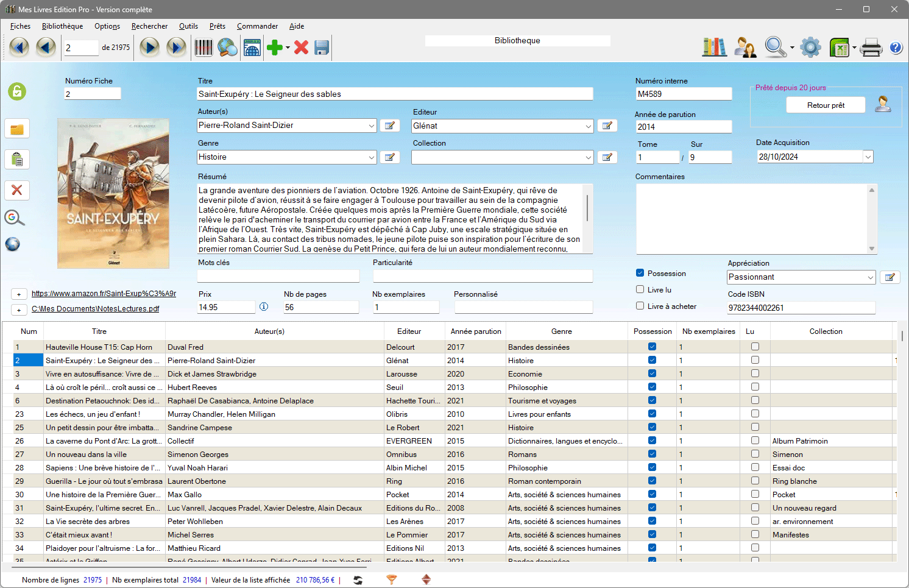909x588 pixels.
Task: Check the Livre lu checkbox
Action: click(x=640, y=289)
